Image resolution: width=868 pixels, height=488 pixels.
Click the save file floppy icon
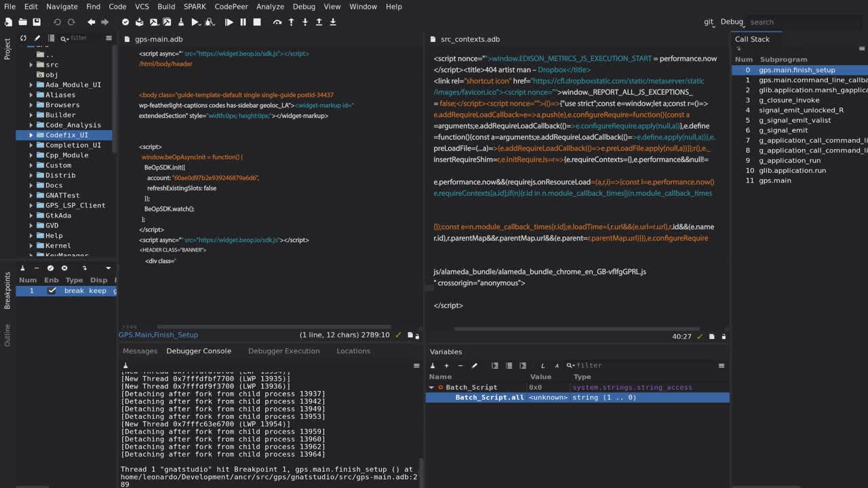point(37,22)
